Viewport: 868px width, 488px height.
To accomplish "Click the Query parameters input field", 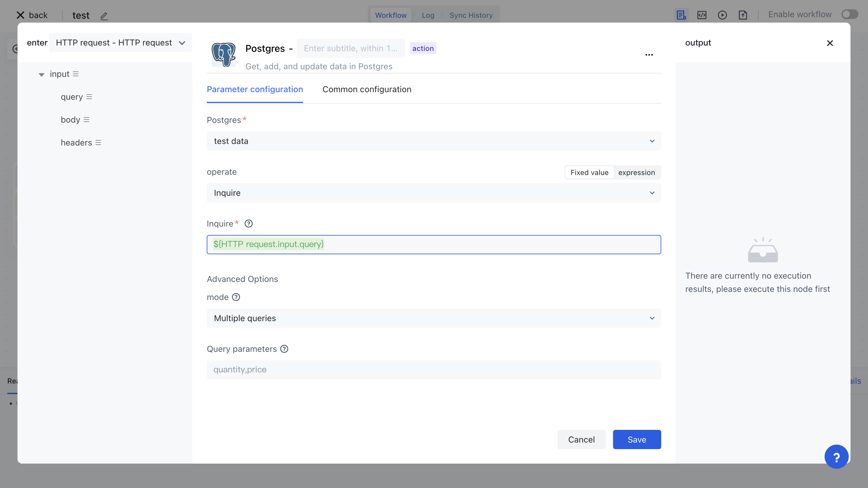I will click(x=434, y=370).
